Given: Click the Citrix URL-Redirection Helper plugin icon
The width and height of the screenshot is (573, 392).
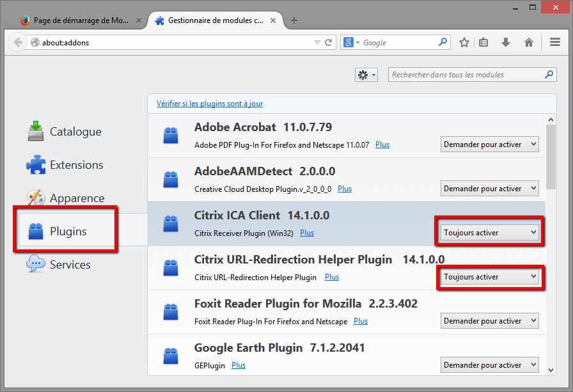Looking at the screenshot, I should (x=171, y=268).
